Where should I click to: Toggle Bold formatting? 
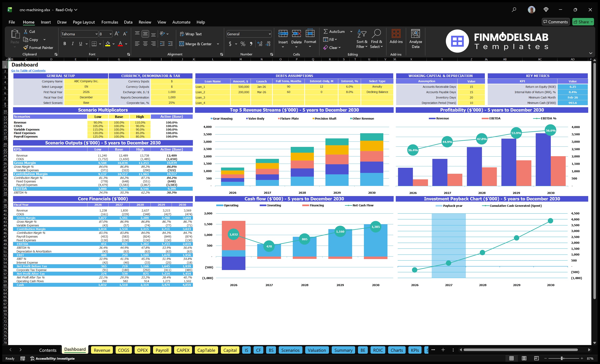tap(65, 44)
